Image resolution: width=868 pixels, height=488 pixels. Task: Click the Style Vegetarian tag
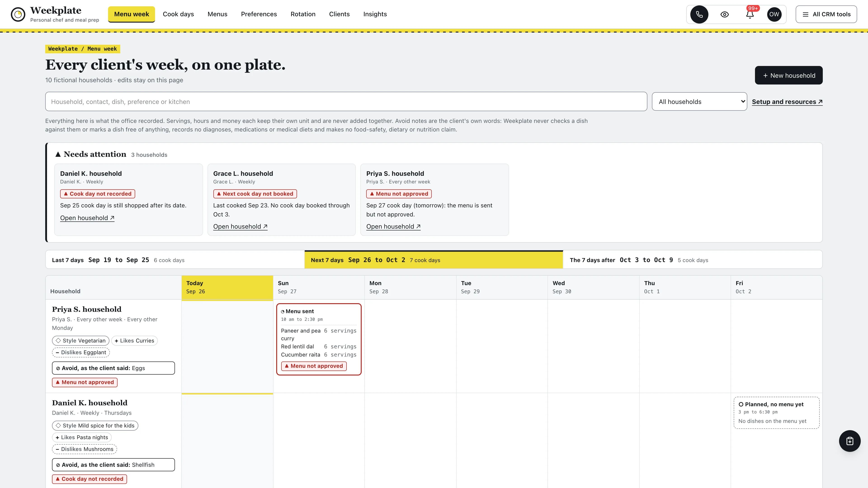80,340
